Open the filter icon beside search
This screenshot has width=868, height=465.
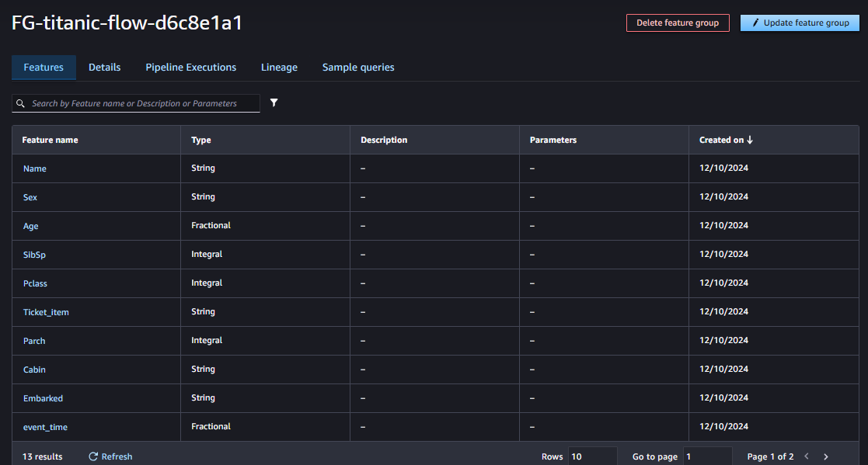(x=274, y=102)
